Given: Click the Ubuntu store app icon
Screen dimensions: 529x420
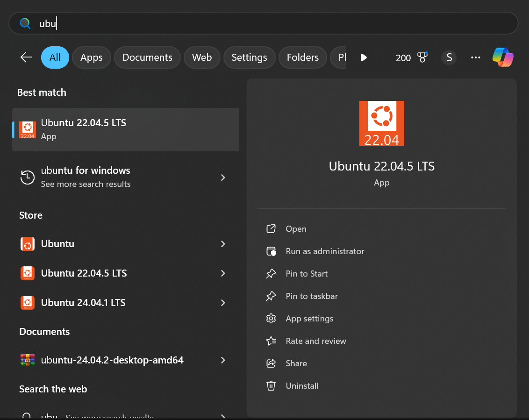Looking at the screenshot, I should tap(27, 244).
